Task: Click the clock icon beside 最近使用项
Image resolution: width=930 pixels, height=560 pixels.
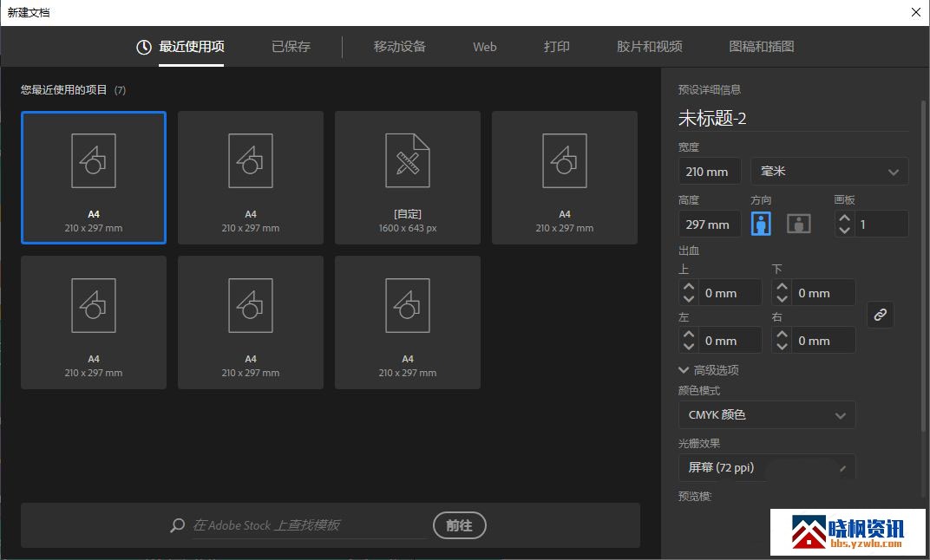Action: 144,47
